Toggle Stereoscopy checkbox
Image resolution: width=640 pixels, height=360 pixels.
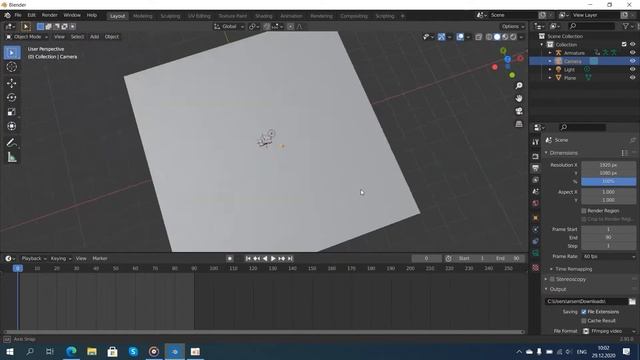tap(552, 279)
